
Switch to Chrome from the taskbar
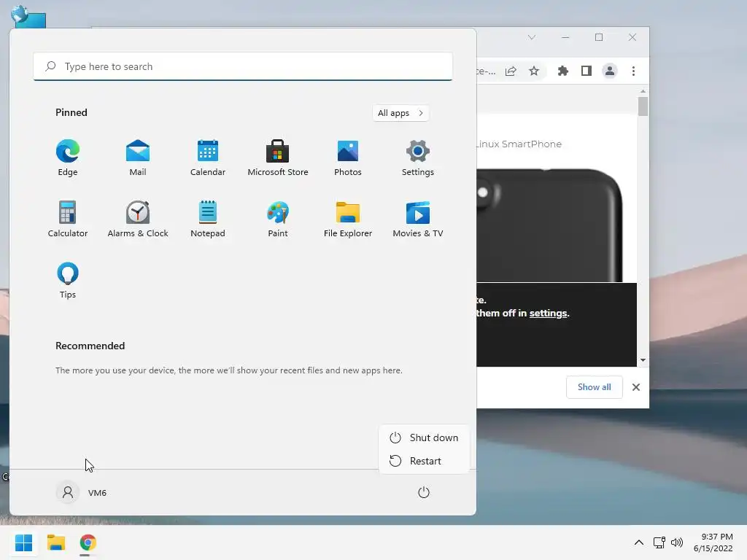88,542
